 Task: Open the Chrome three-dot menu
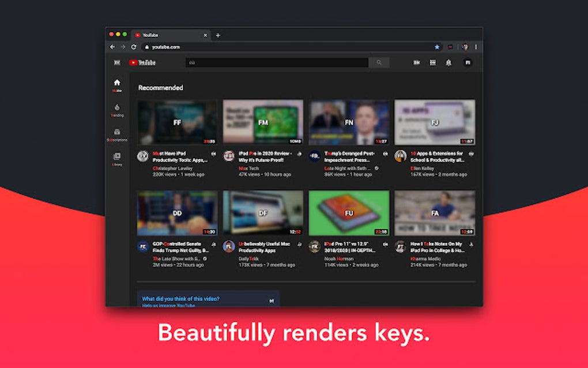point(476,47)
